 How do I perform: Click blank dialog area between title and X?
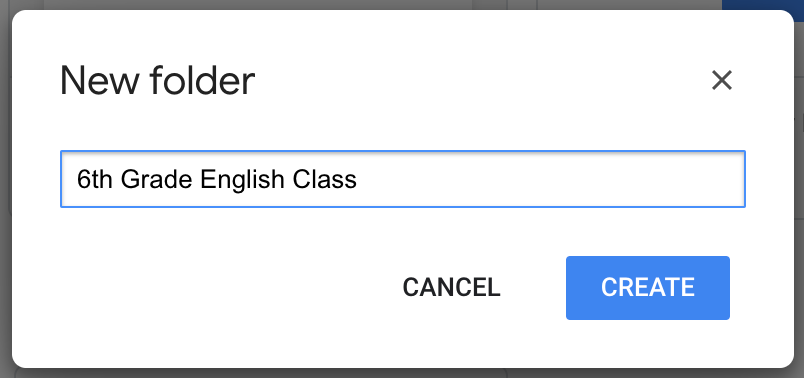482,81
